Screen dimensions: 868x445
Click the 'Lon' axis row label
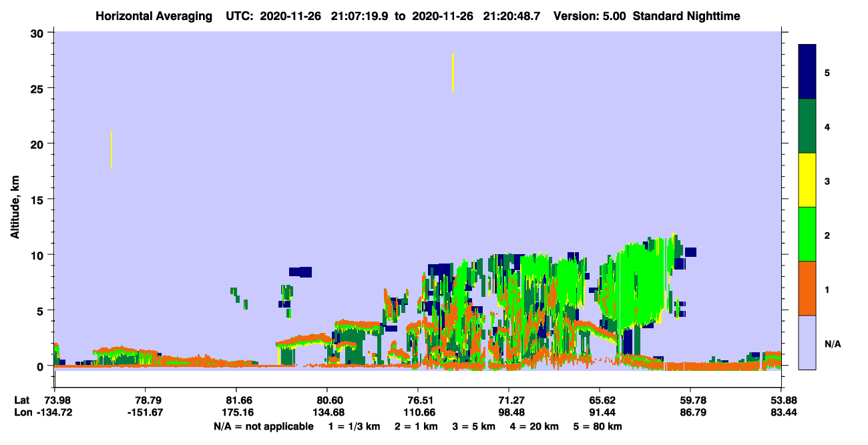pos(22,412)
